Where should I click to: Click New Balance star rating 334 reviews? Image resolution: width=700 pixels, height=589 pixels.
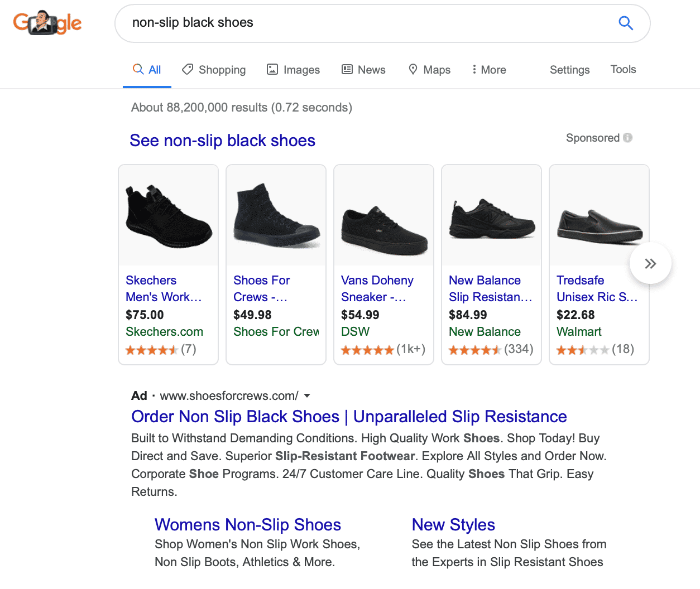point(491,350)
